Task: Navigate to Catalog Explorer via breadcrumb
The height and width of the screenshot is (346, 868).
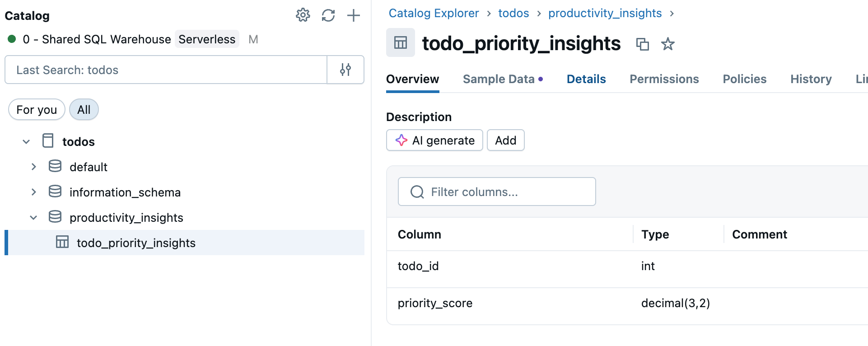Action: 433,13
